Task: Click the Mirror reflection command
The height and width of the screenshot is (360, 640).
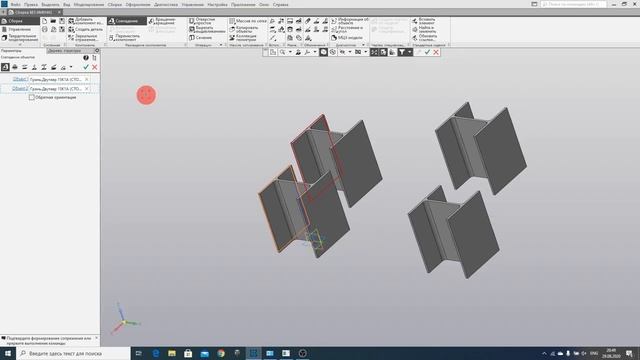Action: click(85, 38)
